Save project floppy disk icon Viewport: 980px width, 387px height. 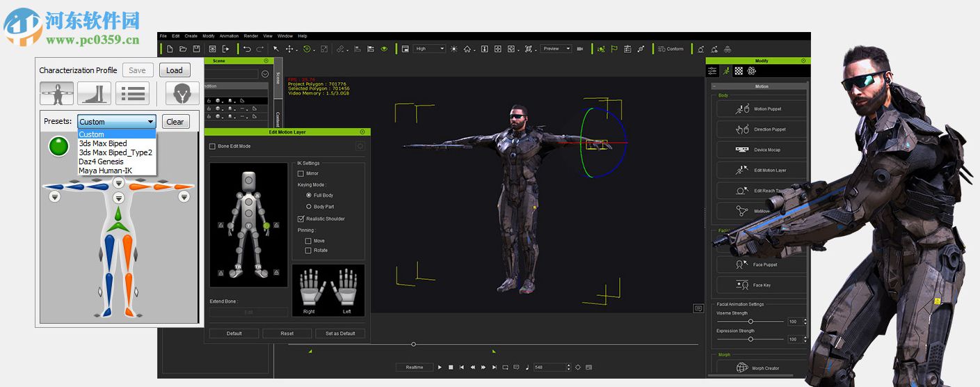[196, 49]
